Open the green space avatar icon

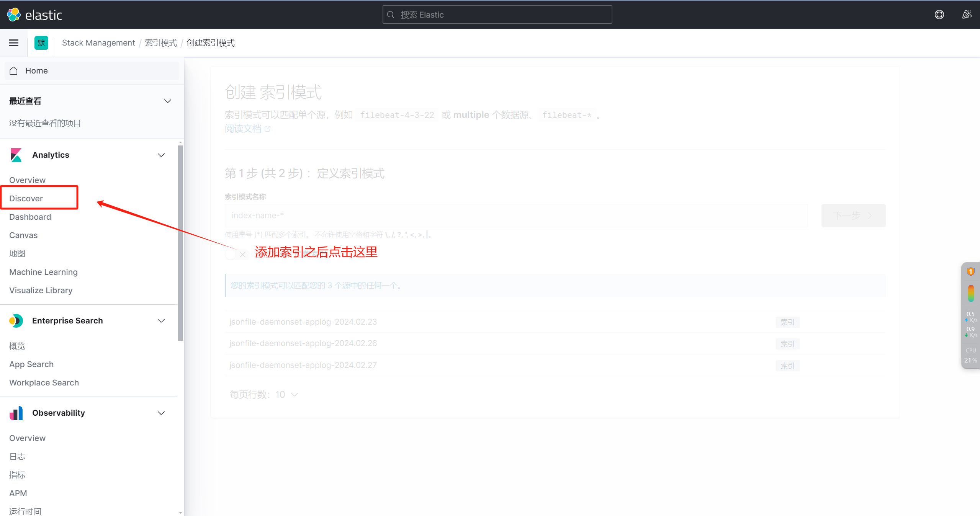pyautogui.click(x=41, y=43)
